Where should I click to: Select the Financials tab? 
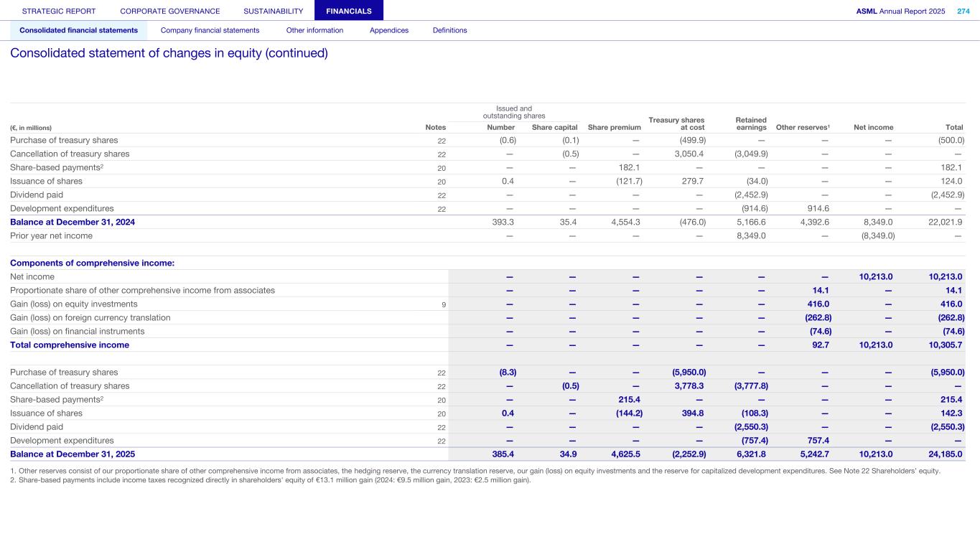point(349,11)
